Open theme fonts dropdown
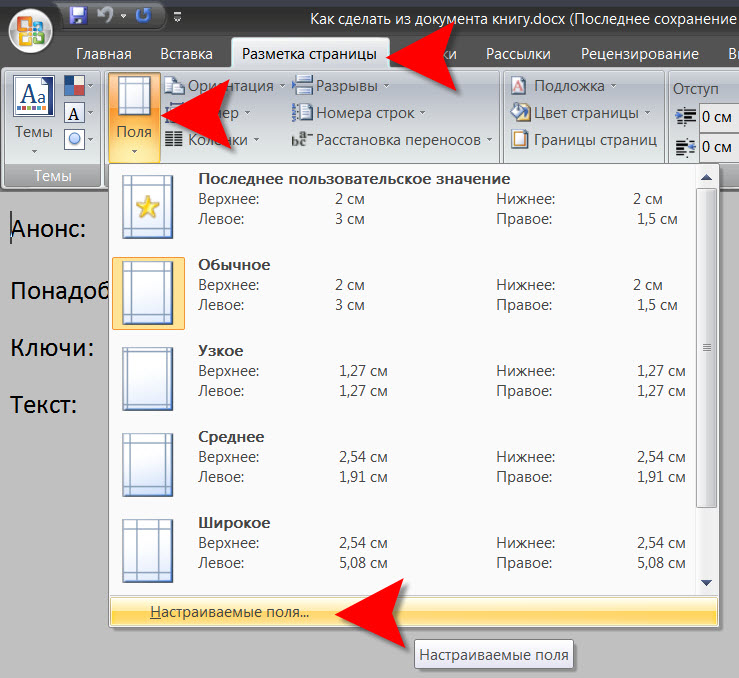This screenshot has width=739, height=678. (x=78, y=113)
